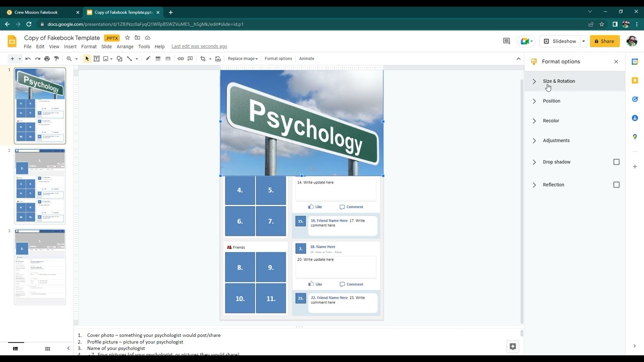Screen dimensions: 644x362
Task: Select slide 2 thumbnail
Action: [40, 186]
